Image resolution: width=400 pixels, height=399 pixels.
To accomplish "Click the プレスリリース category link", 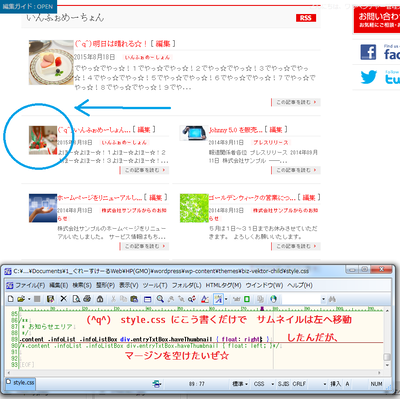I will 271,142.
